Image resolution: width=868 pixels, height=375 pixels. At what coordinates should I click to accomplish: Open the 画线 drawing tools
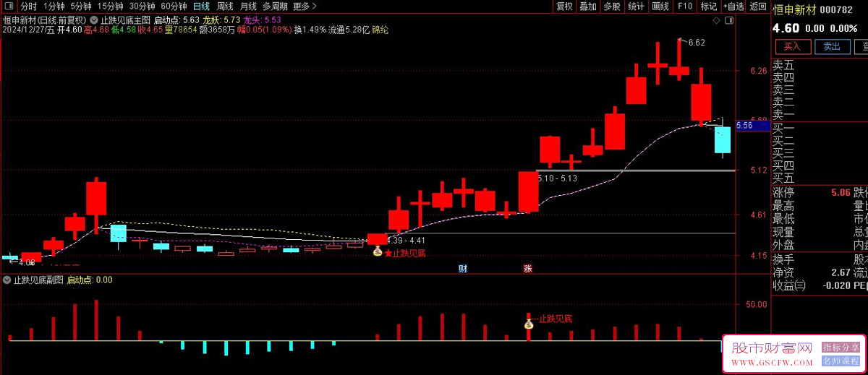point(660,7)
